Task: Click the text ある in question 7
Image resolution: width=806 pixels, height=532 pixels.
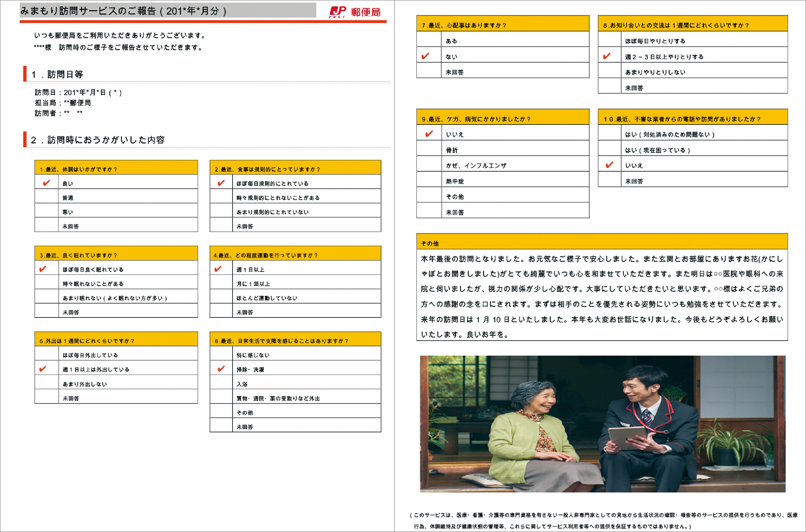Action: pyautogui.click(x=451, y=41)
